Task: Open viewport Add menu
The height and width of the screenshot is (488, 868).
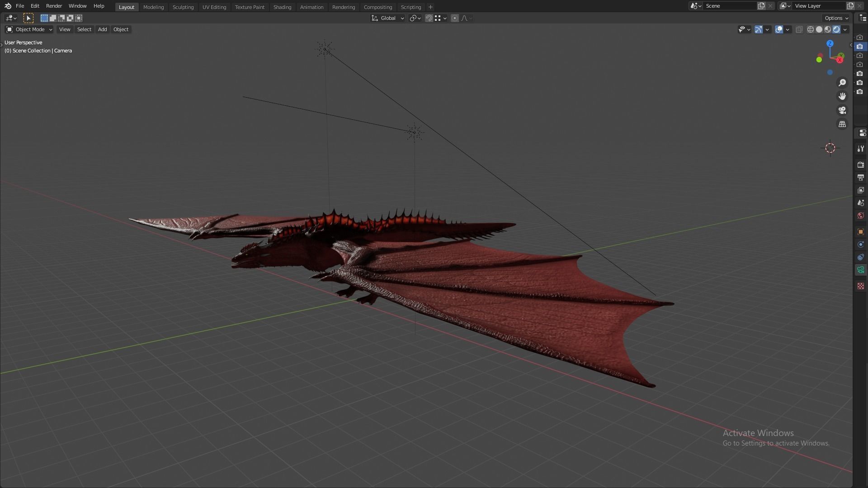Action: pyautogui.click(x=103, y=29)
